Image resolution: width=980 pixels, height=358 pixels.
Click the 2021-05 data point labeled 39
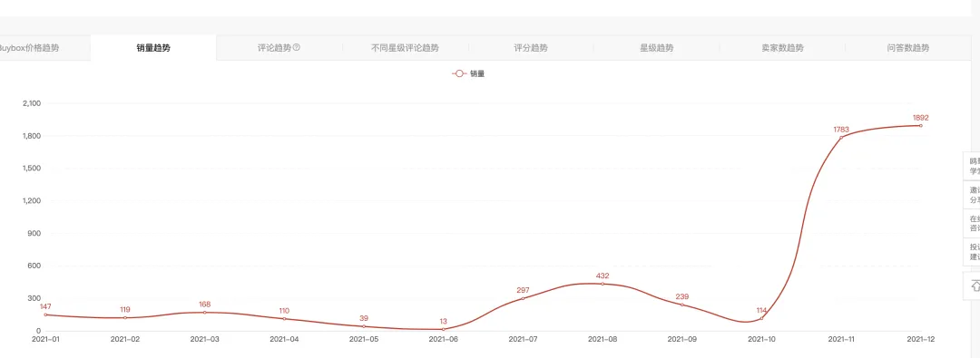[364, 326]
